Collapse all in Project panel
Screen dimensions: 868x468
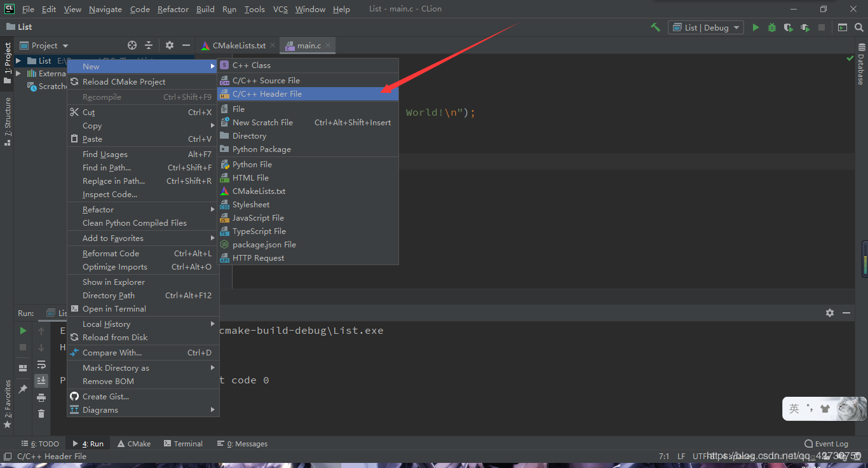149,45
